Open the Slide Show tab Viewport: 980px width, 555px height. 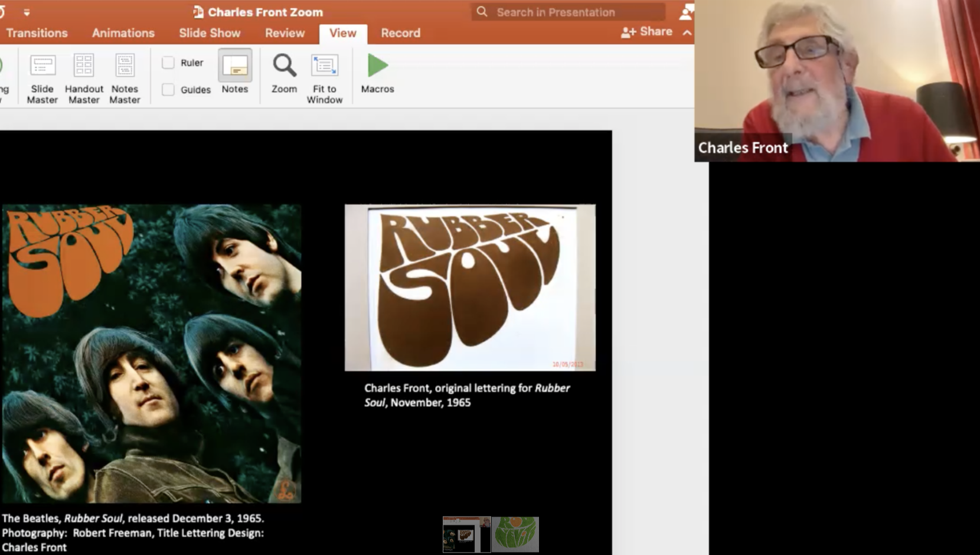[210, 33]
